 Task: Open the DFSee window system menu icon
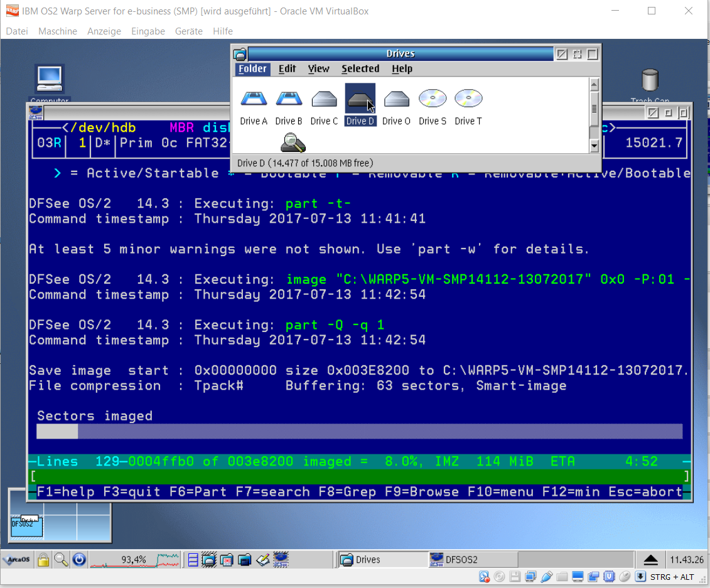(36, 113)
